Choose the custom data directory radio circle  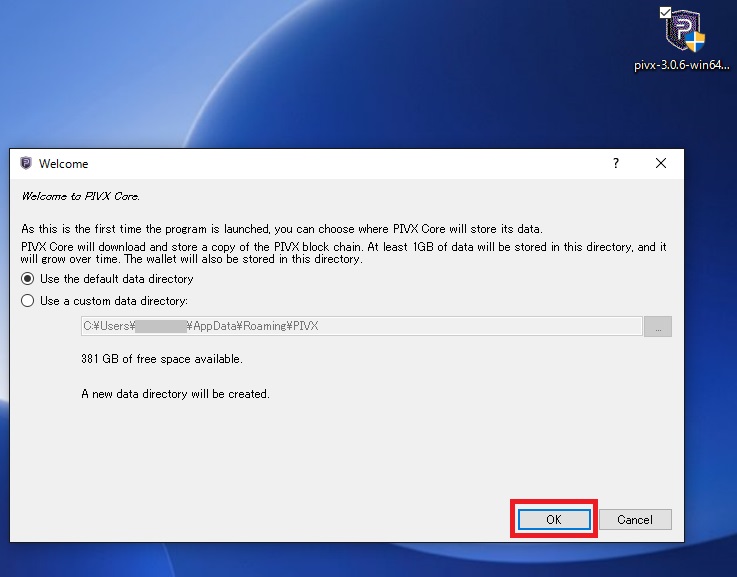[28, 301]
